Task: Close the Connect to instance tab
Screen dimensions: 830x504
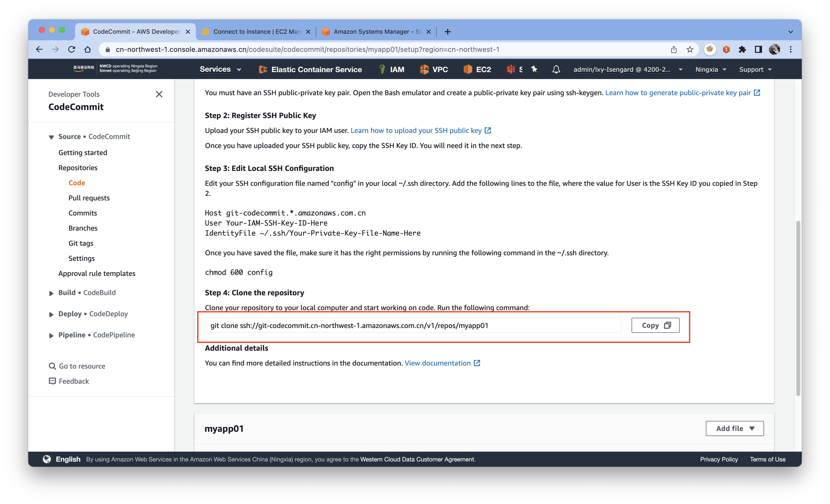Action: tap(308, 32)
